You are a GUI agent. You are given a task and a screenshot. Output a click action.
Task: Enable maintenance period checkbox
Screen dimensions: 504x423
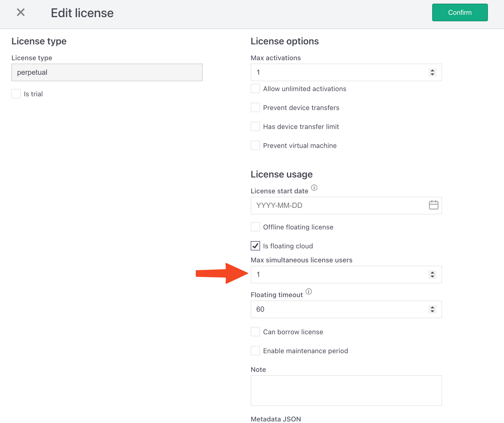tap(255, 351)
